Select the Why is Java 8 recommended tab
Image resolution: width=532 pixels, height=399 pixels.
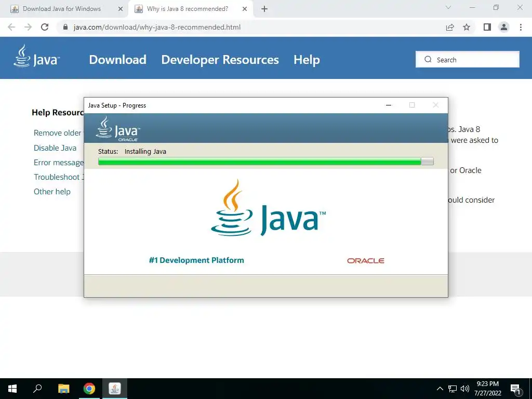coord(188,9)
